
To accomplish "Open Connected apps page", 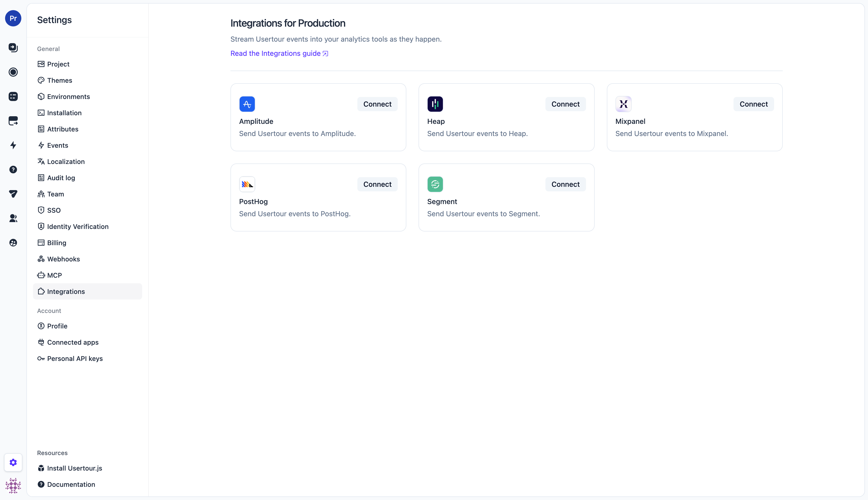I will (87, 342).
